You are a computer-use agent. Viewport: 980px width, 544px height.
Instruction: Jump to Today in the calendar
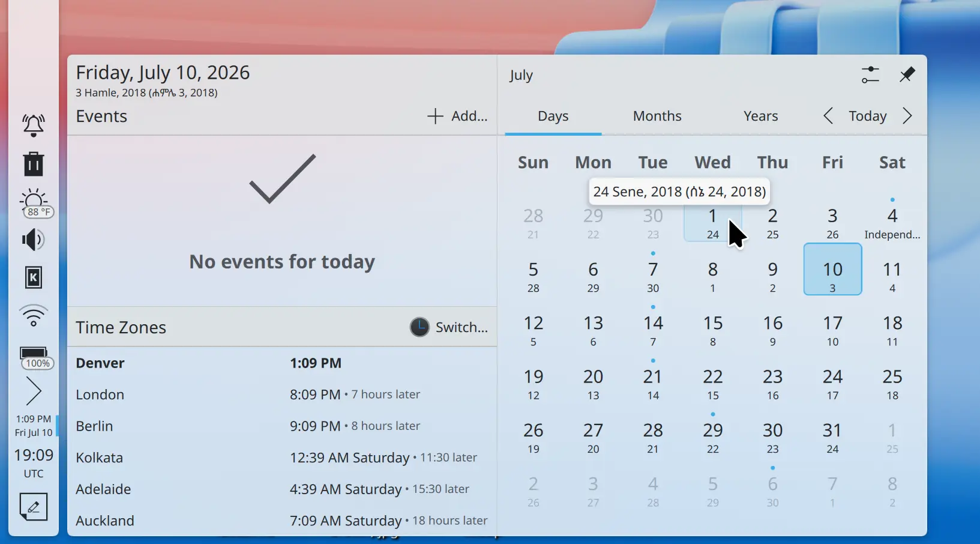click(x=867, y=116)
